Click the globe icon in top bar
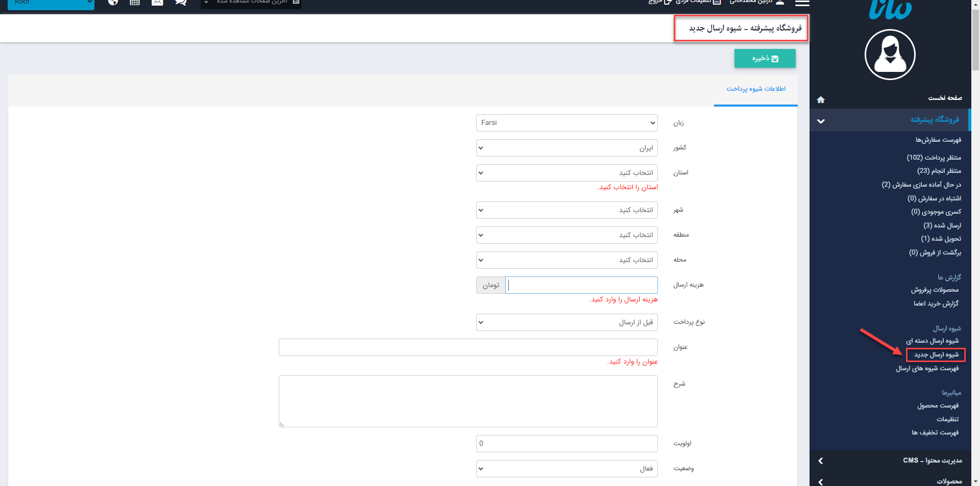980x486 pixels. [113, 2]
